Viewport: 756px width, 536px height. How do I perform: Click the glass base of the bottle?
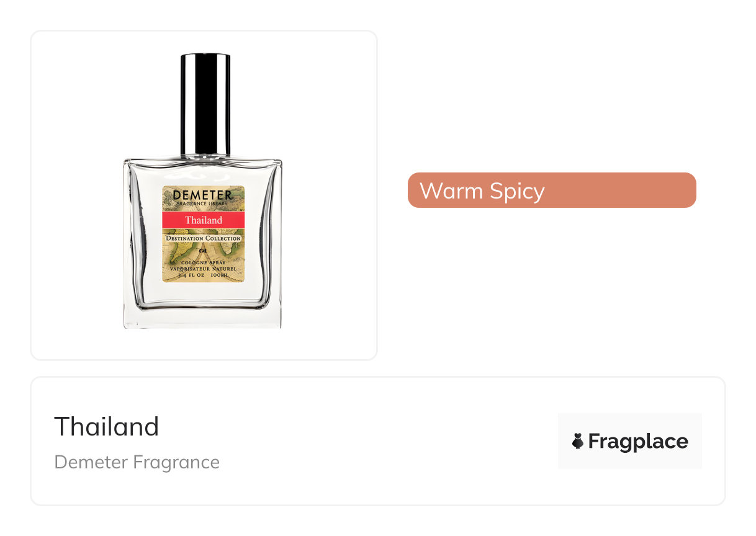tap(202, 316)
